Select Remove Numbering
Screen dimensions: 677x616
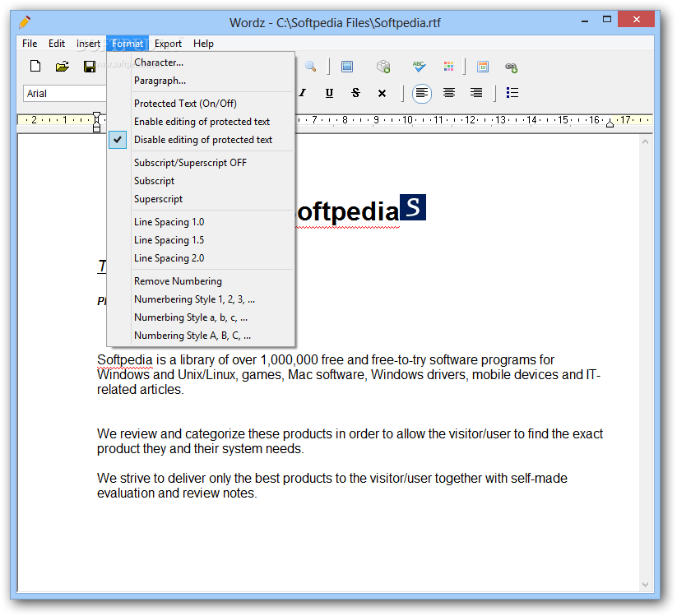[x=202, y=281]
